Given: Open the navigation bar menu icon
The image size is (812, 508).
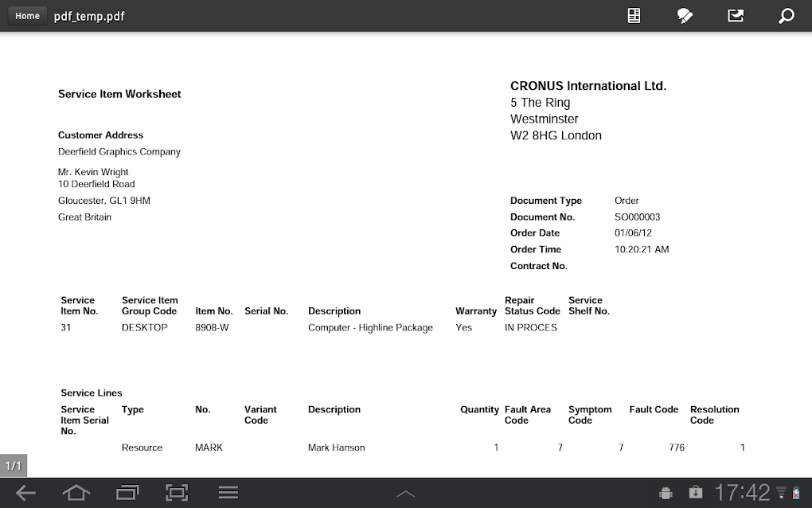Looking at the screenshot, I should point(228,493).
